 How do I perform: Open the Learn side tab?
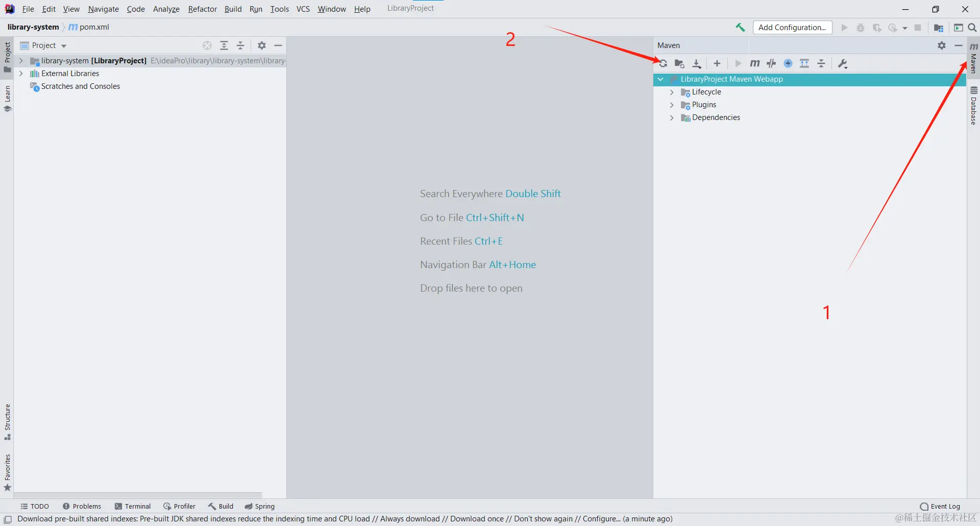pyautogui.click(x=7, y=99)
